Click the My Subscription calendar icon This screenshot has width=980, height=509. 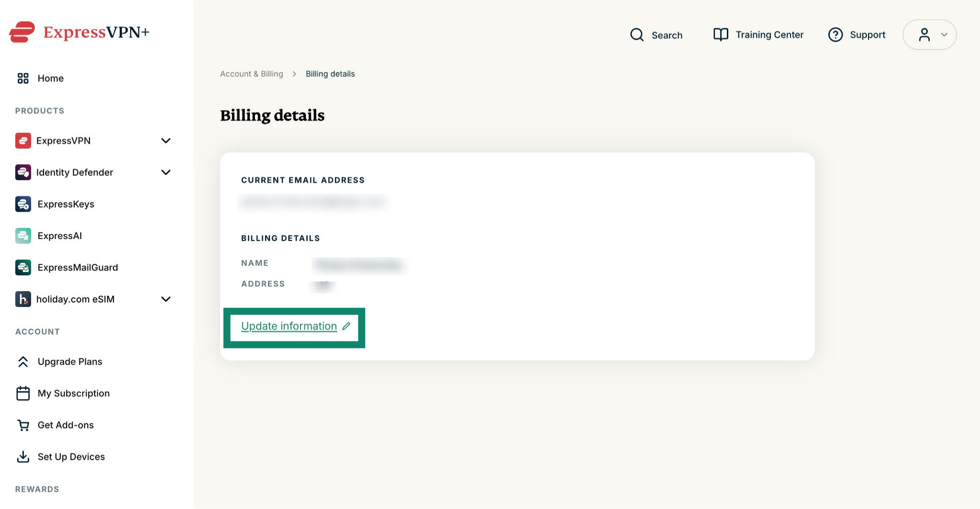pos(23,393)
